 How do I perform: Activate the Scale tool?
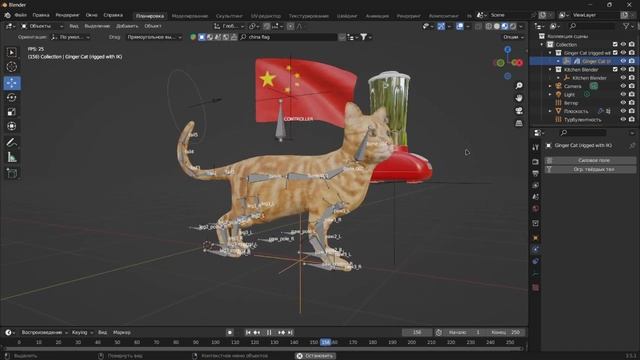click(x=11, y=112)
